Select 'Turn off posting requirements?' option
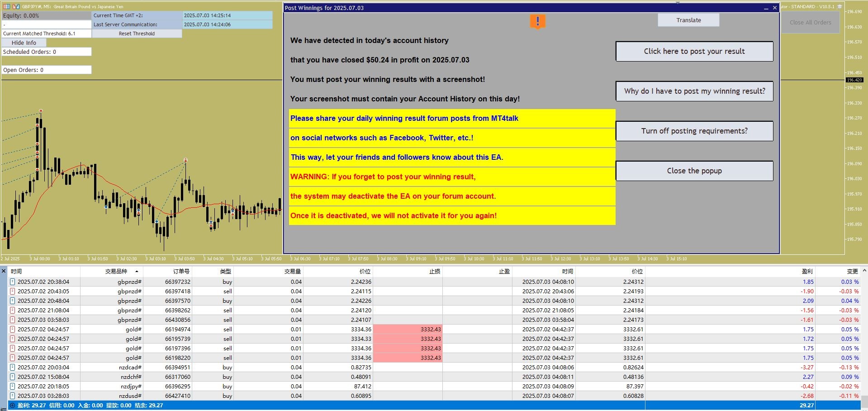Viewport: 868px width, 411px height. (x=694, y=131)
